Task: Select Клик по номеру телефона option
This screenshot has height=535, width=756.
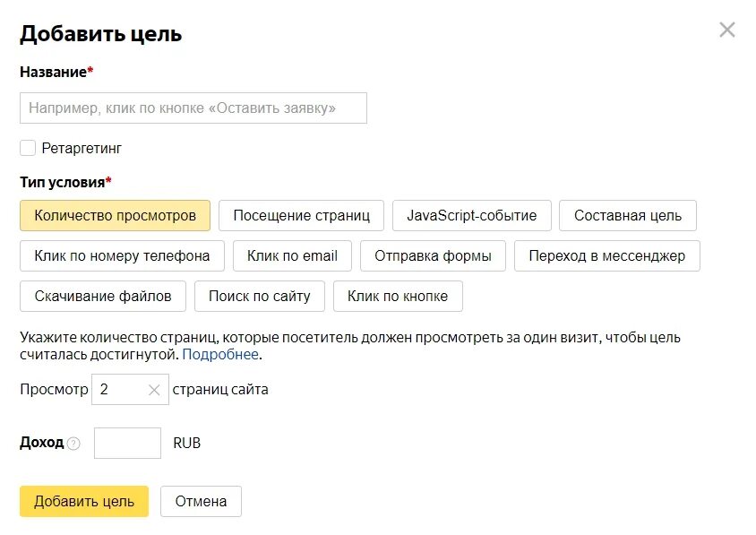Action: (122, 256)
